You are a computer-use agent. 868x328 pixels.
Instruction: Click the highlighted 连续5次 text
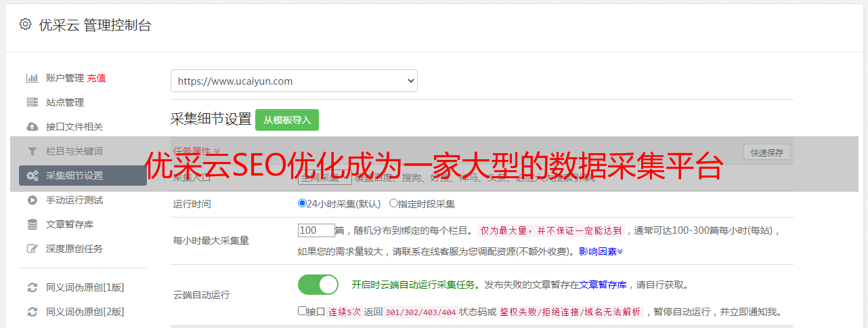point(345,312)
